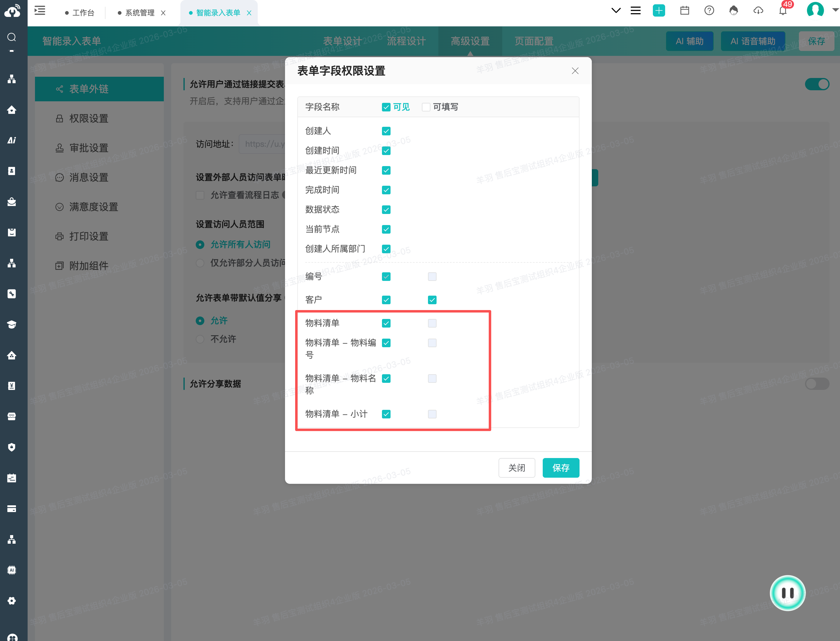Click 关闭 button in the dialog
840x641 pixels.
coord(516,468)
